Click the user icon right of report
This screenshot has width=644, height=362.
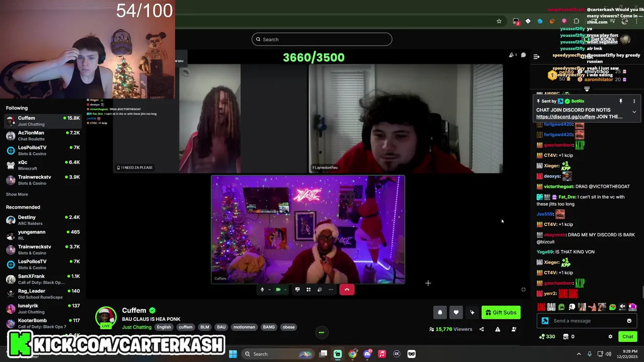(514, 329)
